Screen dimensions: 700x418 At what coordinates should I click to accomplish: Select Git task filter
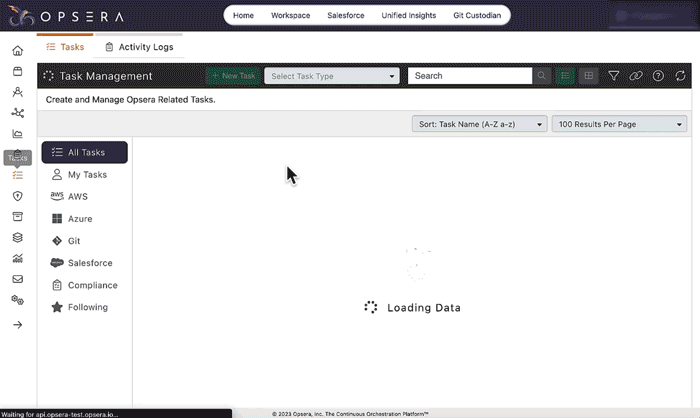(84, 241)
